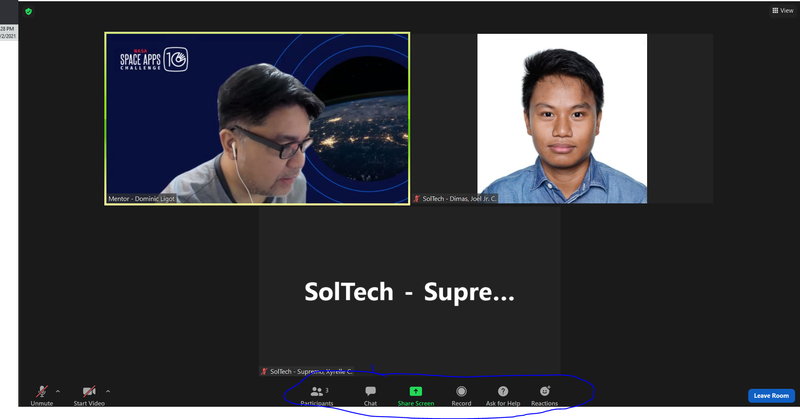Click the green Share Screen button
Image resolution: width=800 pixels, height=419 pixels.
(x=416, y=396)
